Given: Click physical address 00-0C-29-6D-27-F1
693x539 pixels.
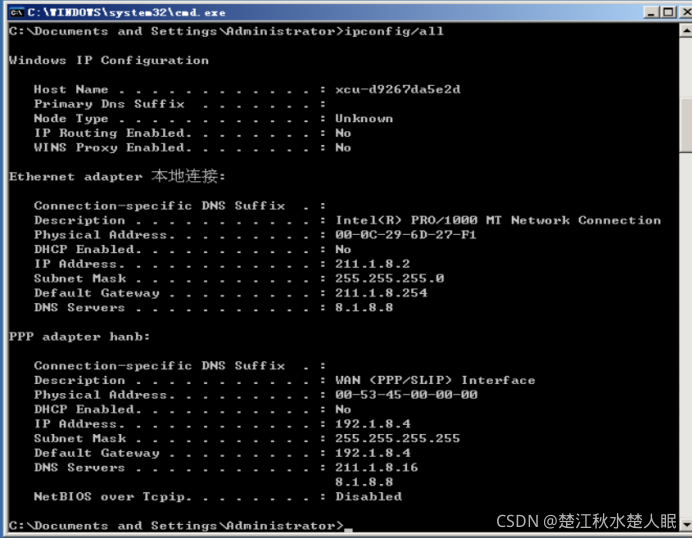Looking at the screenshot, I should [406, 235].
